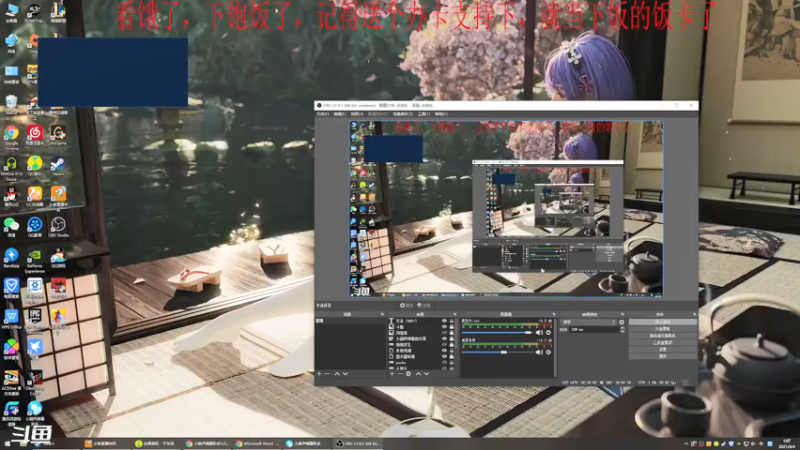Add a new scene with the plus icon
The height and width of the screenshot is (450, 800).
(319, 374)
